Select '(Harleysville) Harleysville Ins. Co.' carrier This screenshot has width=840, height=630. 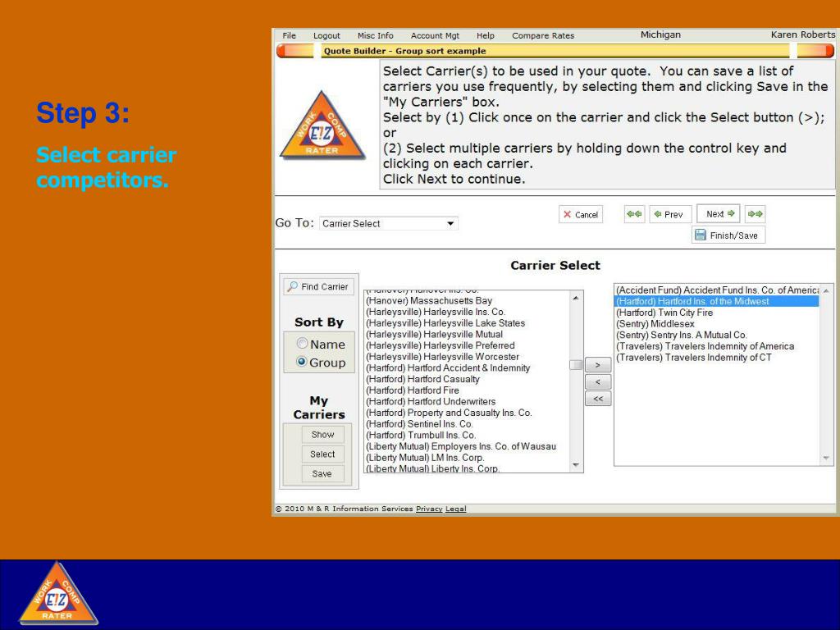tap(467, 312)
